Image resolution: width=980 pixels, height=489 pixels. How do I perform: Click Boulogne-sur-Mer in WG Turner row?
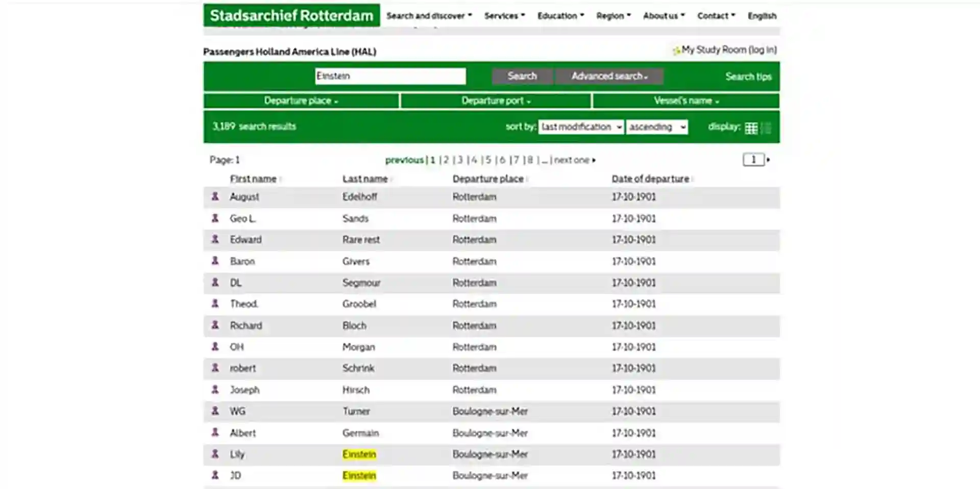click(490, 411)
